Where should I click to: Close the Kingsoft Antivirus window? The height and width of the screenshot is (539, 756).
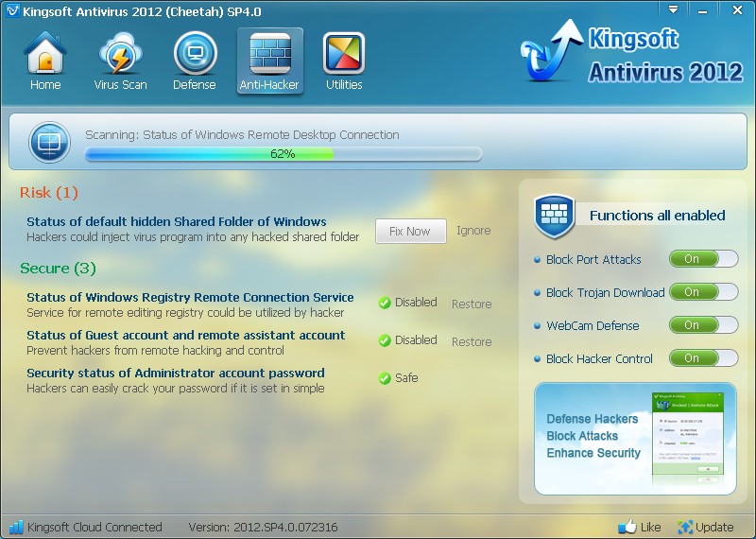coord(737,10)
